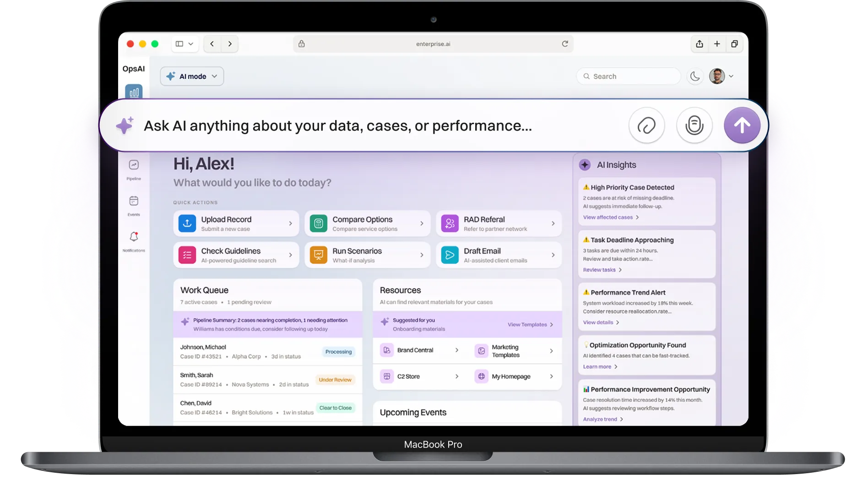Click View affected cases link

pos(608,217)
